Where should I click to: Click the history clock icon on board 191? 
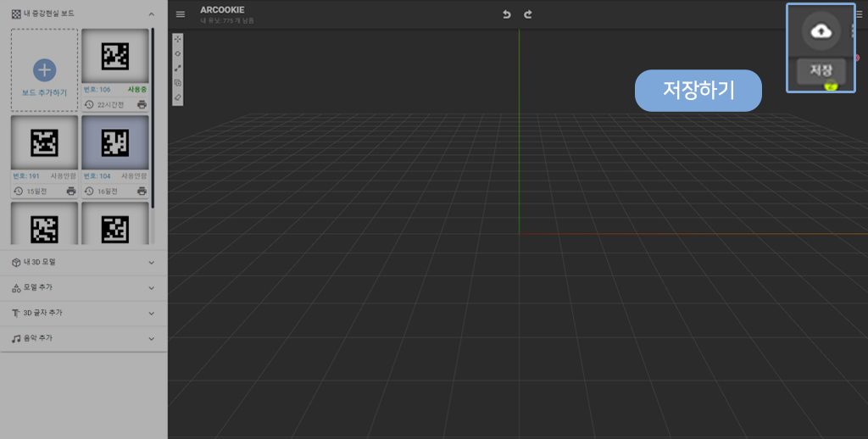pos(19,191)
